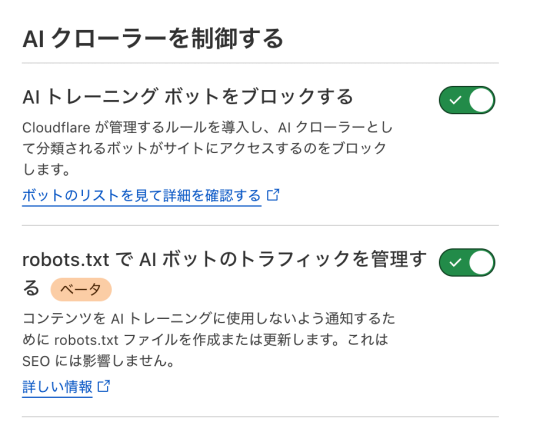Click the AI トレーニング ボットをブロックする section title
The height and width of the screenshot is (432, 533).
188,97
